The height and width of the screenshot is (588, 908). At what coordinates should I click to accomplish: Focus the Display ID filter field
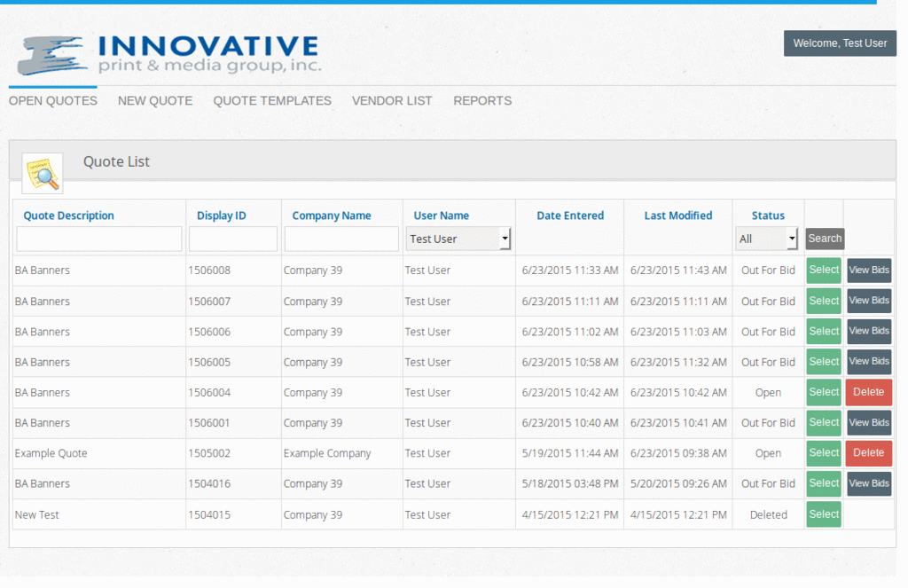pyautogui.click(x=233, y=239)
